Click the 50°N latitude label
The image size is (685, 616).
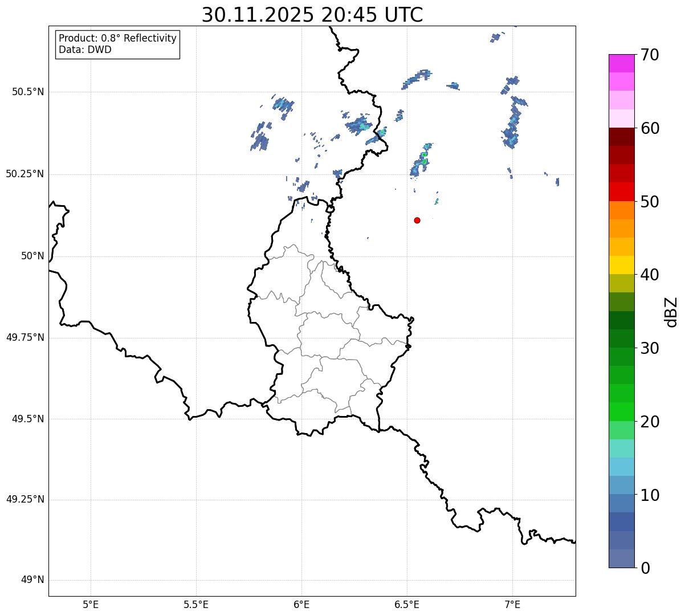(32, 256)
